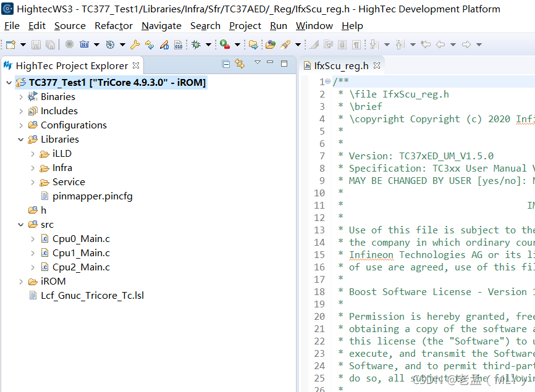Collapse the Libraries folder

point(21,140)
